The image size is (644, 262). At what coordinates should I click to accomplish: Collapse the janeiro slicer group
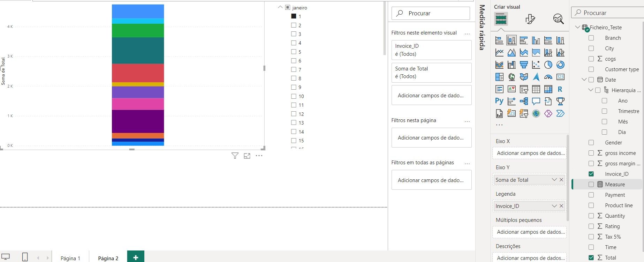(280, 7)
